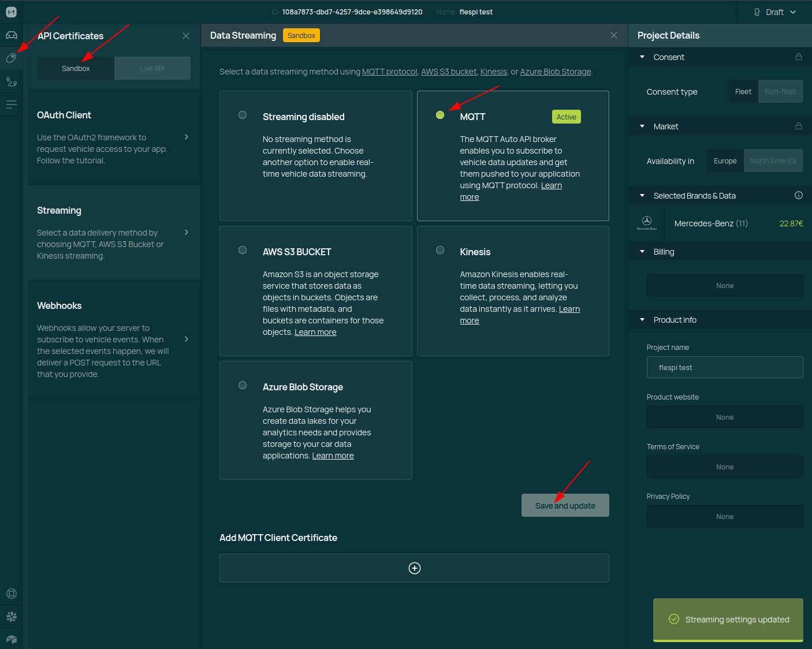Click the Market section lock icon
The image size is (812, 649).
click(x=799, y=126)
